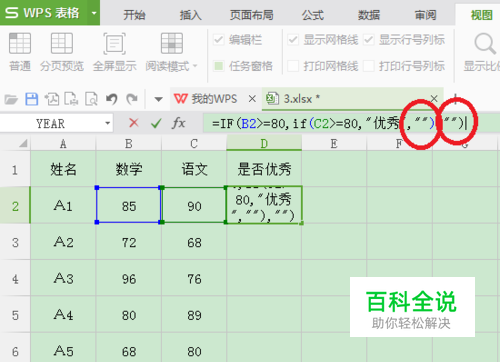Open the WPS 表格 application menu

[43, 13]
